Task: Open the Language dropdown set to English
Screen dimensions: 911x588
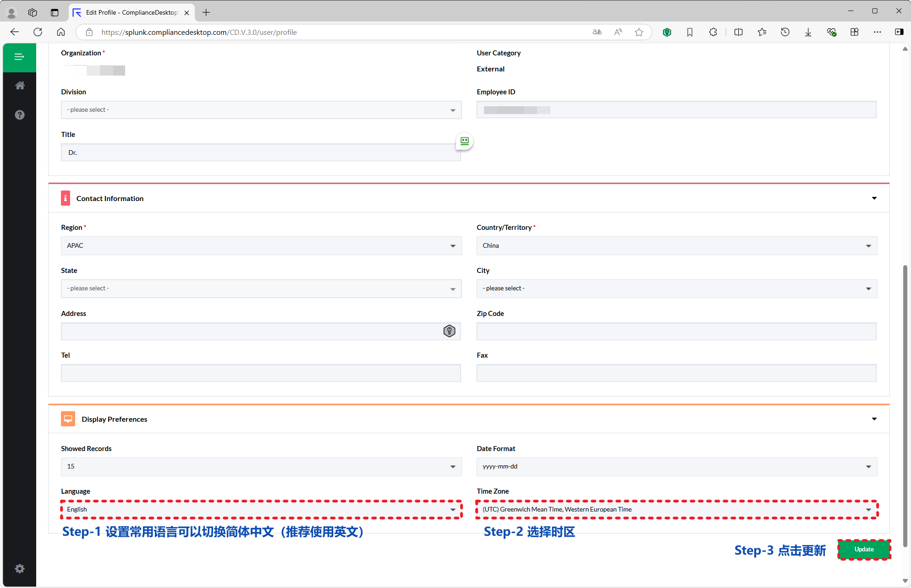Action: 261,510
